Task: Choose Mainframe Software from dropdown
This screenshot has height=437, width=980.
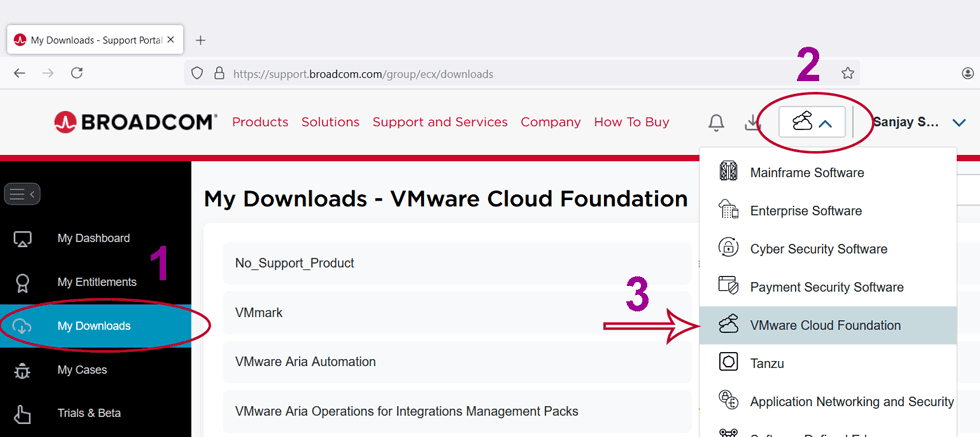Action: click(x=828, y=173)
